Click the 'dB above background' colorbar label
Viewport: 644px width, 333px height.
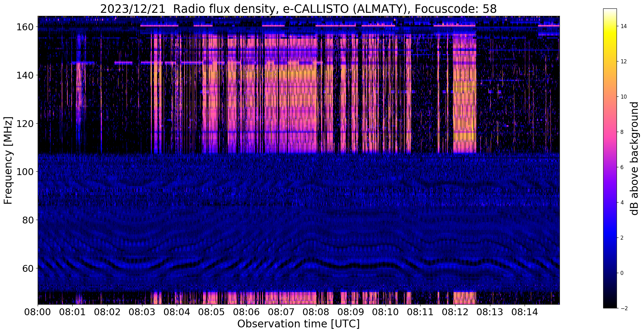click(x=634, y=158)
